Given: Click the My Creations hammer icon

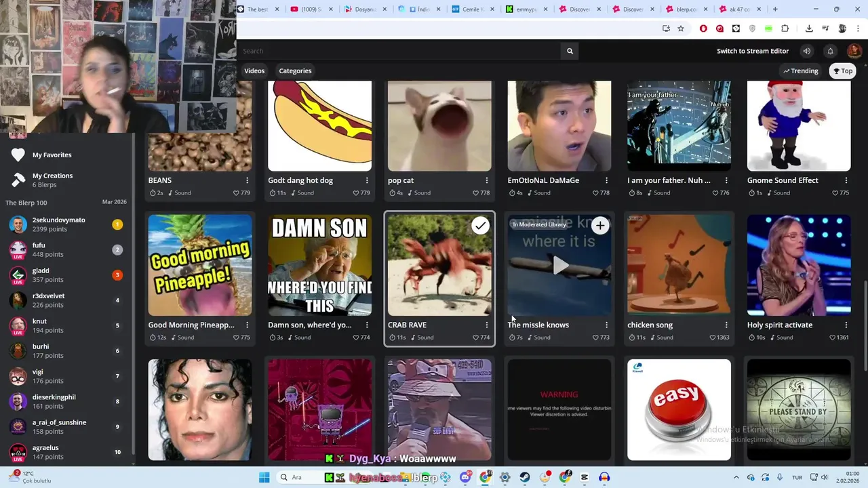Looking at the screenshot, I should 18,180.
